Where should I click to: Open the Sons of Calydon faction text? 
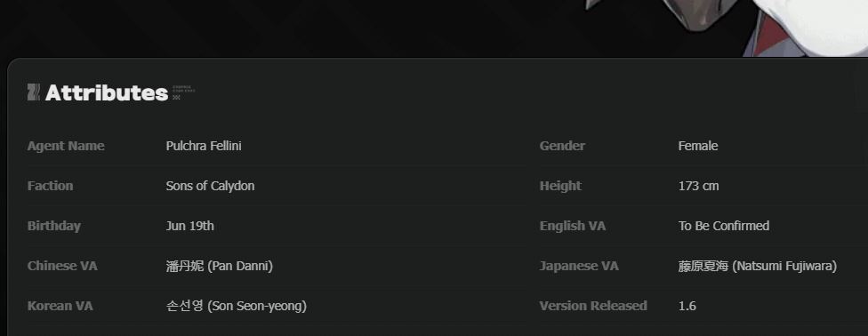pos(211,186)
